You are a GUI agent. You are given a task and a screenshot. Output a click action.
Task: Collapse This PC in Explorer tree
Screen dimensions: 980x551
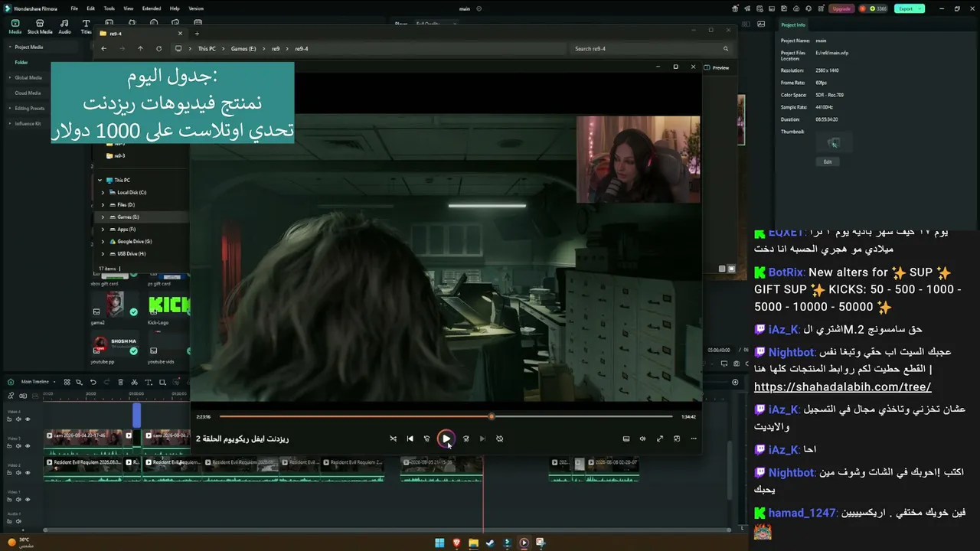click(100, 180)
